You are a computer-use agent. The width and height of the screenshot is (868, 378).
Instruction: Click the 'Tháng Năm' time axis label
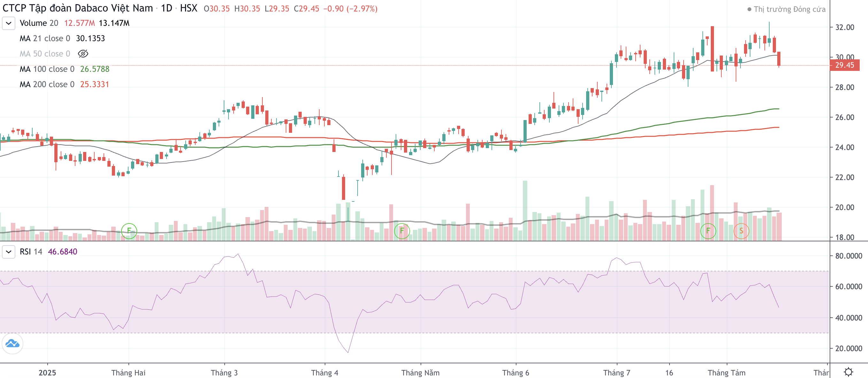[x=420, y=373]
